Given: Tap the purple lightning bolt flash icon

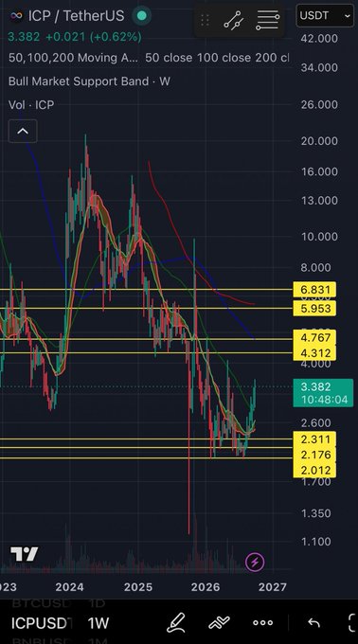Looking at the screenshot, I should tap(255, 562).
